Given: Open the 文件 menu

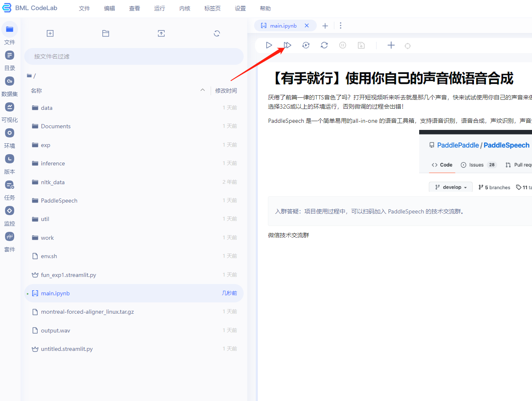Looking at the screenshot, I should (x=84, y=8).
